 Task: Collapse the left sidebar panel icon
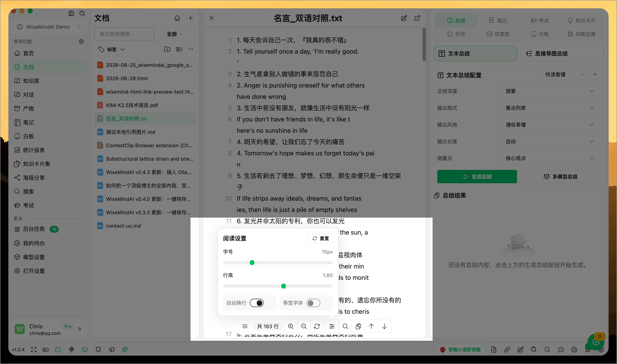(71, 13)
